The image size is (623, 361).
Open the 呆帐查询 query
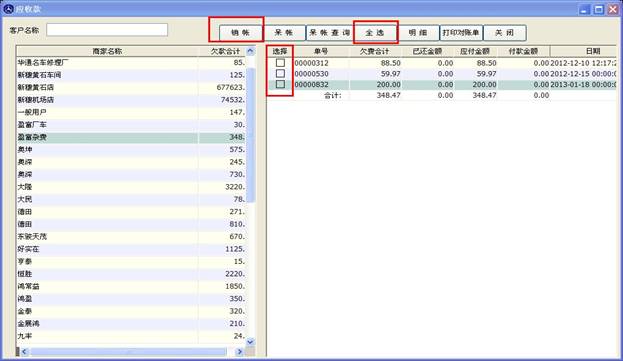pyautogui.click(x=328, y=33)
